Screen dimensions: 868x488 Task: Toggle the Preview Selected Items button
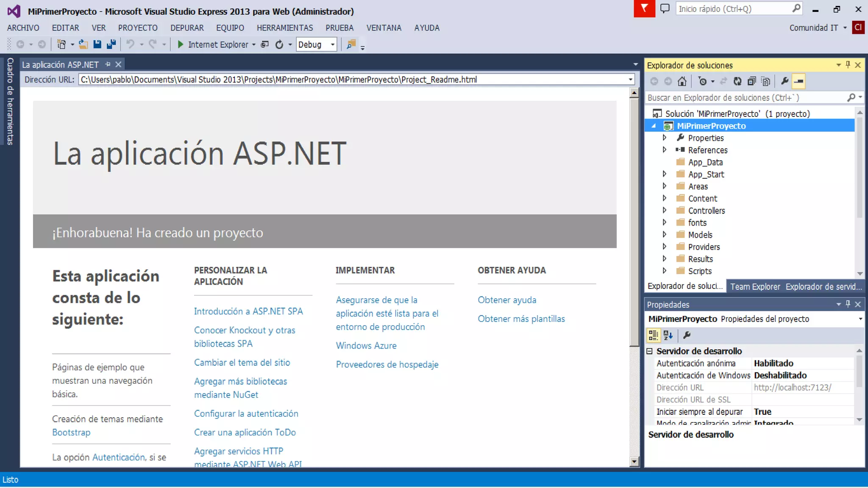coord(798,81)
